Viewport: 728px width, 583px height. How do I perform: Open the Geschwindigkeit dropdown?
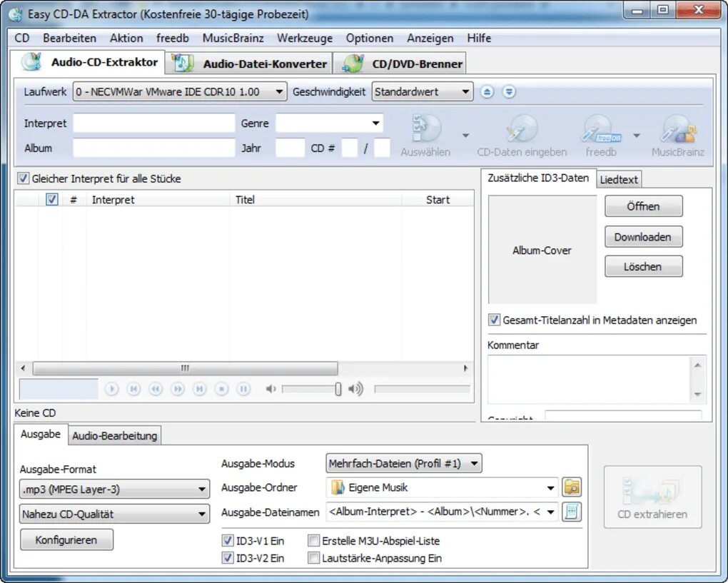tap(422, 91)
